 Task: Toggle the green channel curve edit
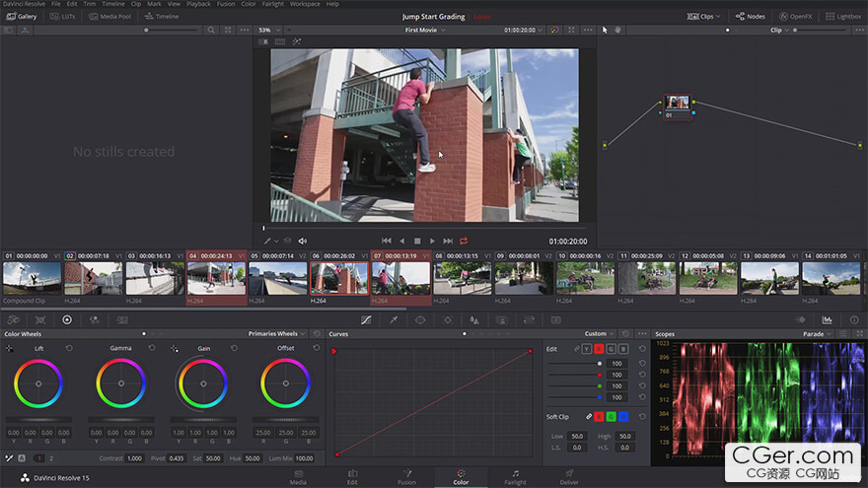(x=612, y=349)
